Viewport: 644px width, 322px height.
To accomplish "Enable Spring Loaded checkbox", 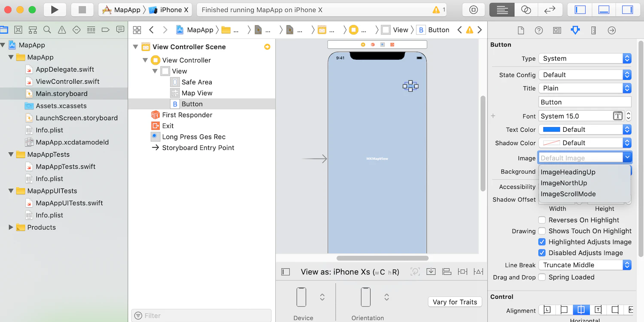I will 542,277.
